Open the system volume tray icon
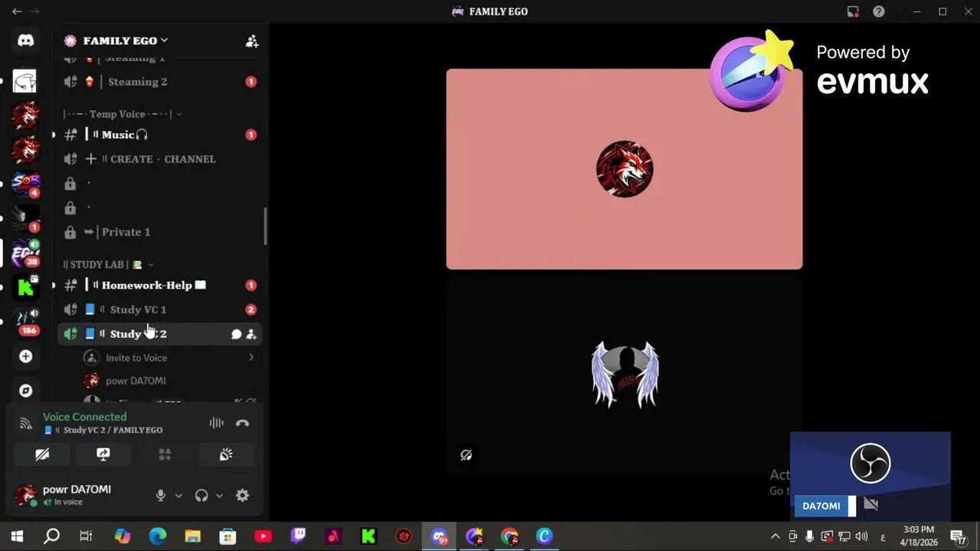 [861, 536]
